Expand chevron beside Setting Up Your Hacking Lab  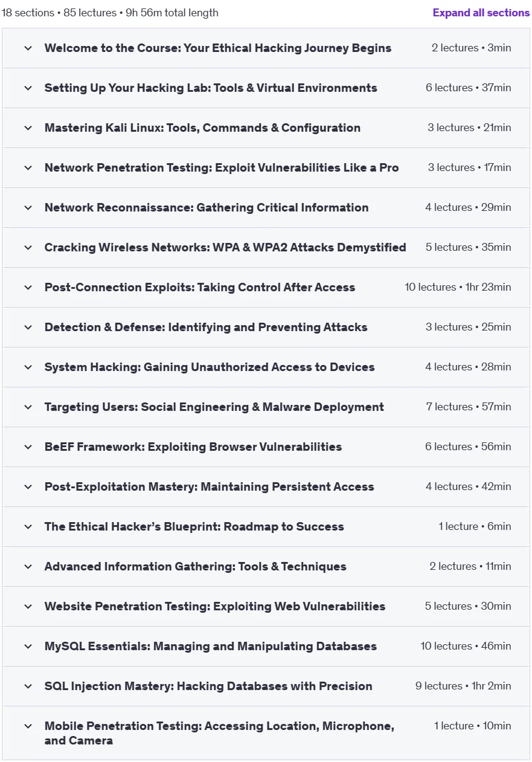(x=28, y=88)
